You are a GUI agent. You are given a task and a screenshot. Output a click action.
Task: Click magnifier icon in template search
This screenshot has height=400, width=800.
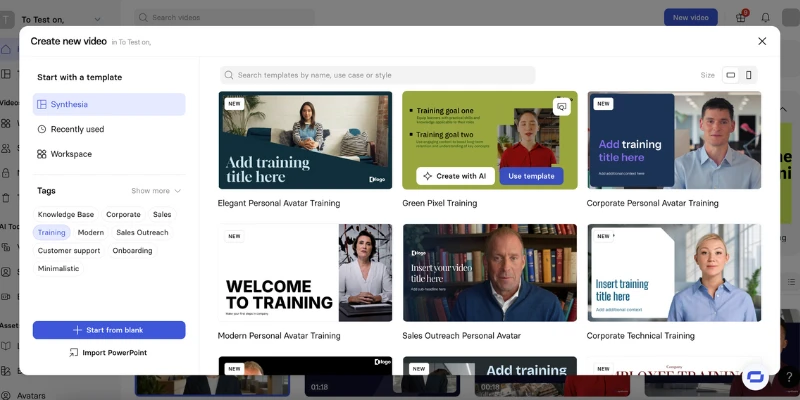[229, 75]
